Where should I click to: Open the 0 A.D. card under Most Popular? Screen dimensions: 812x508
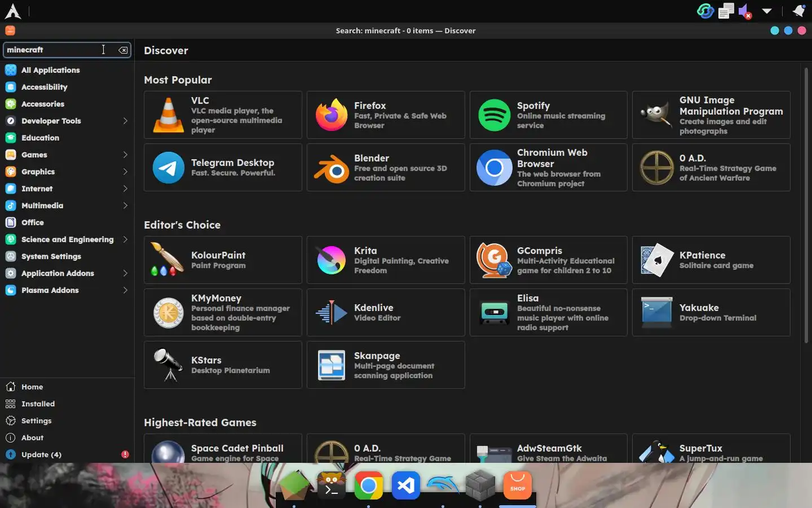point(711,168)
